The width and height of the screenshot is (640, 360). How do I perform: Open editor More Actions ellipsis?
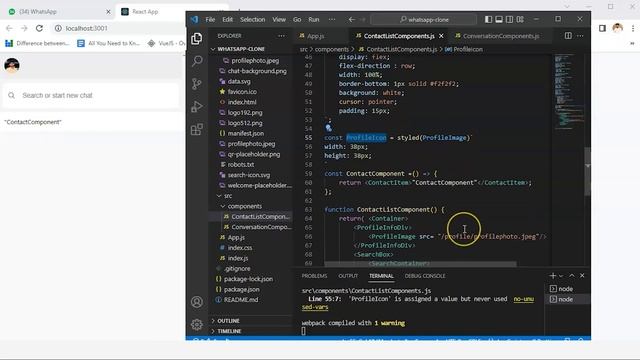(580, 36)
